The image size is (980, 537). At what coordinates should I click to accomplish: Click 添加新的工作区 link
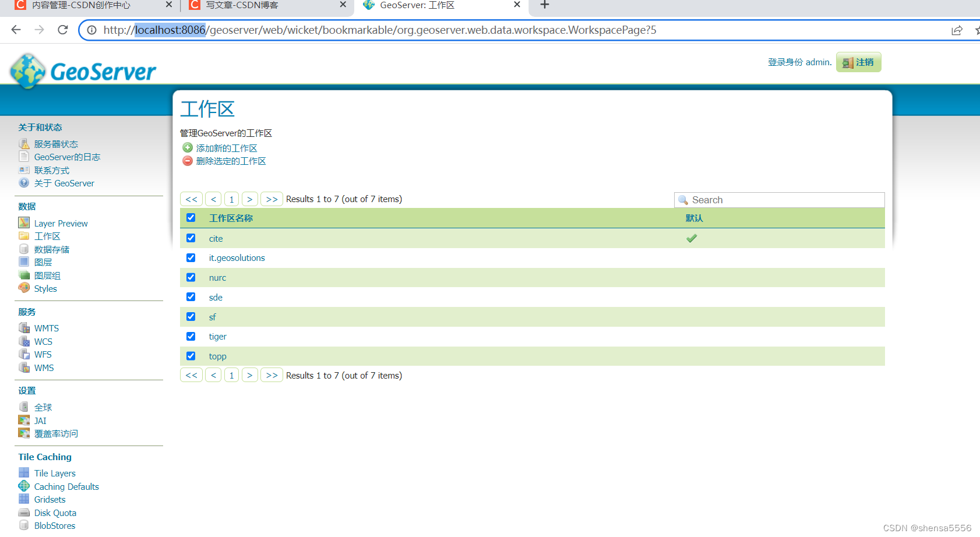[227, 149]
